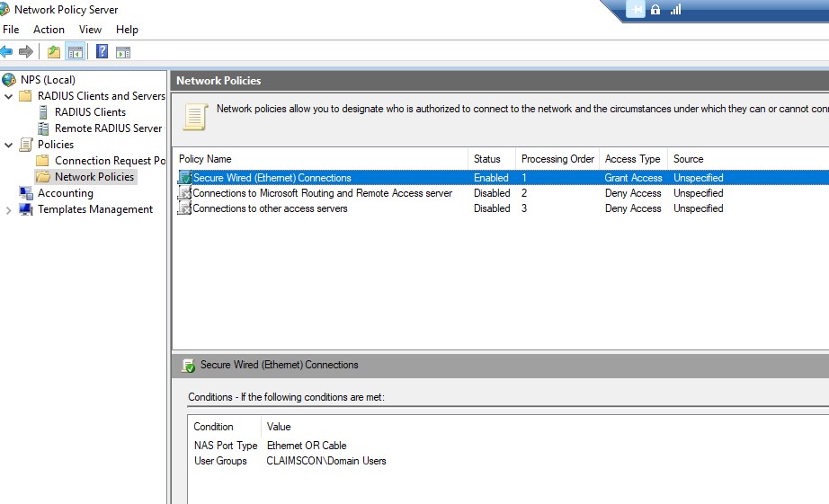Open Help via blue question-mark icon
The height and width of the screenshot is (504, 829).
(102, 51)
